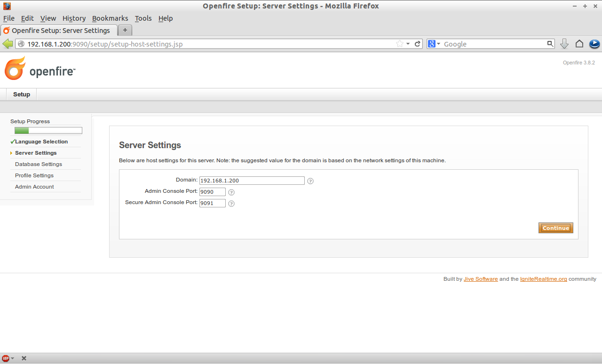Viewport: 602px width, 364px height.
Task: Select Admin Account in setup sidebar
Action: (x=34, y=187)
